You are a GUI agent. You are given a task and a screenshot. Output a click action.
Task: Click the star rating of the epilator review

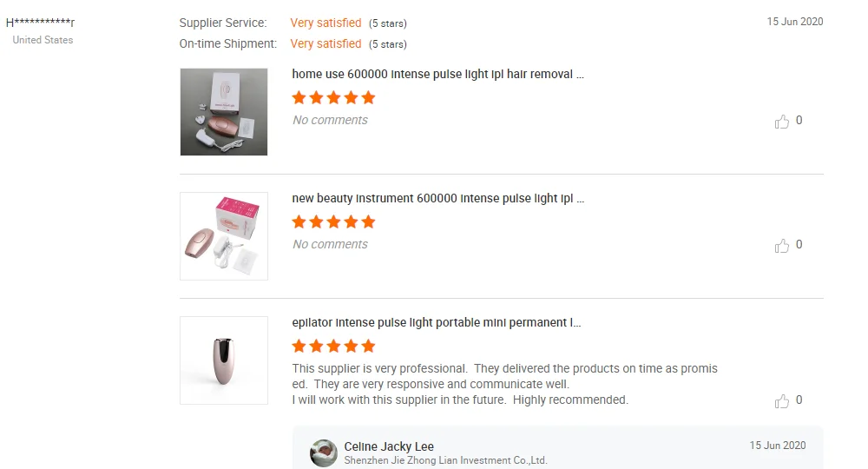[333, 346]
